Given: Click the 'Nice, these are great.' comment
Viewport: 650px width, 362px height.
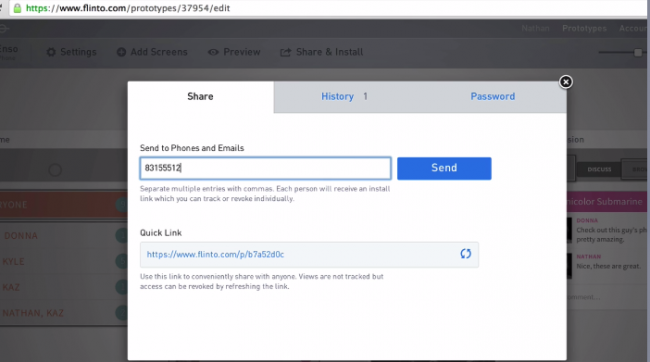Looking at the screenshot, I should pos(609,266).
